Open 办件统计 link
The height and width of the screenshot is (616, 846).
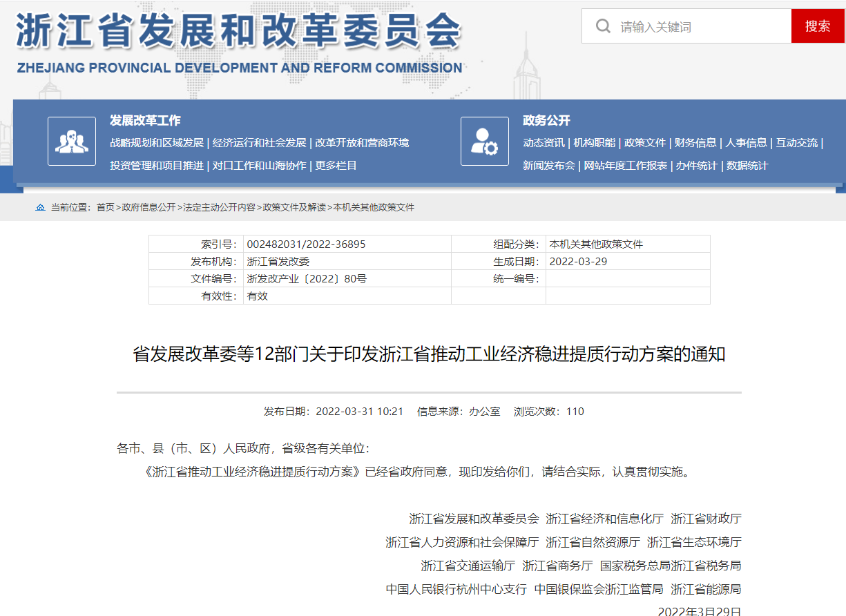[x=697, y=166]
